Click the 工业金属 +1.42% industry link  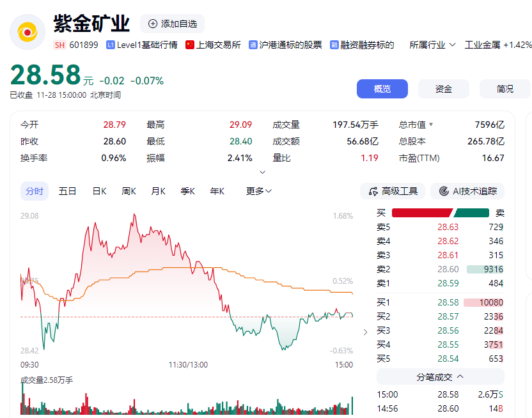(x=498, y=45)
